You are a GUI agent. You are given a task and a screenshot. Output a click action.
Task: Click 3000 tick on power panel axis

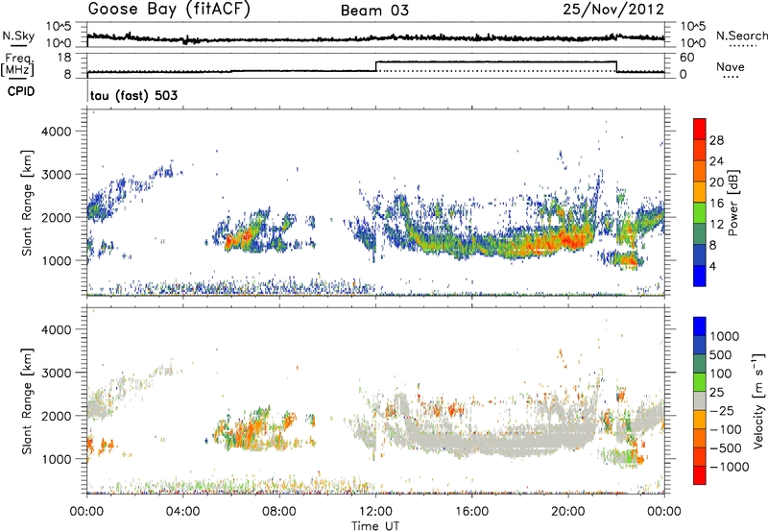(57, 175)
